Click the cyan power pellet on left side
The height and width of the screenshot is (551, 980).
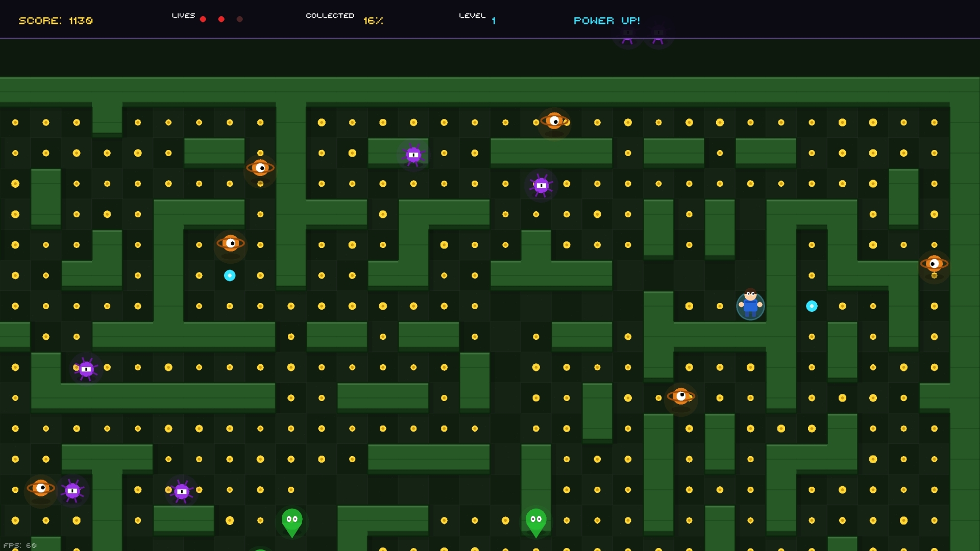[230, 275]
